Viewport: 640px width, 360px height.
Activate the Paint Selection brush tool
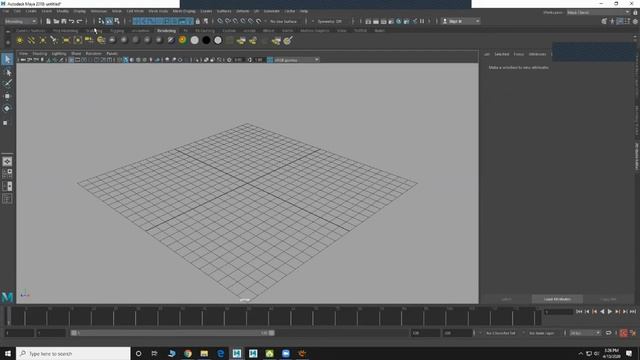[7, 84]
